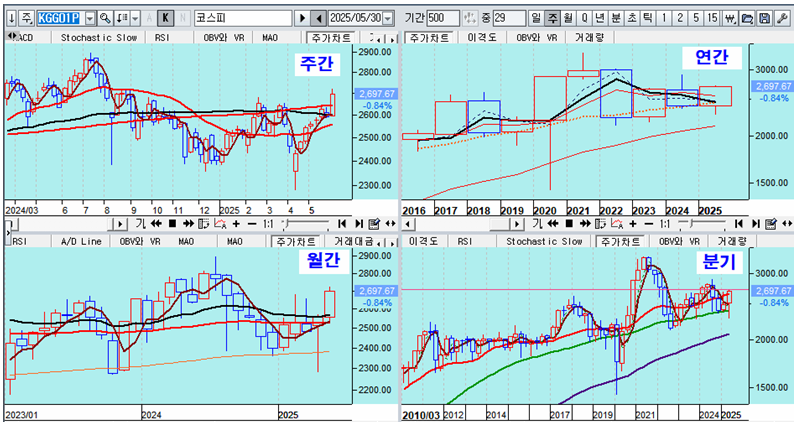Open A/D Line tab in 월간 chart
799x422 pixels.
(82, 241)
